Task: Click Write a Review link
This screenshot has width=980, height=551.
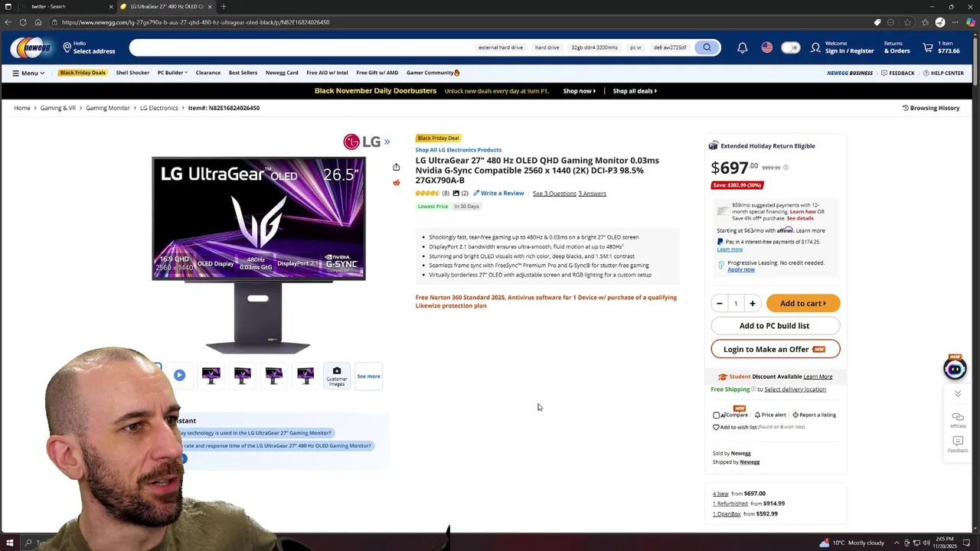Action: coord(498,194)
